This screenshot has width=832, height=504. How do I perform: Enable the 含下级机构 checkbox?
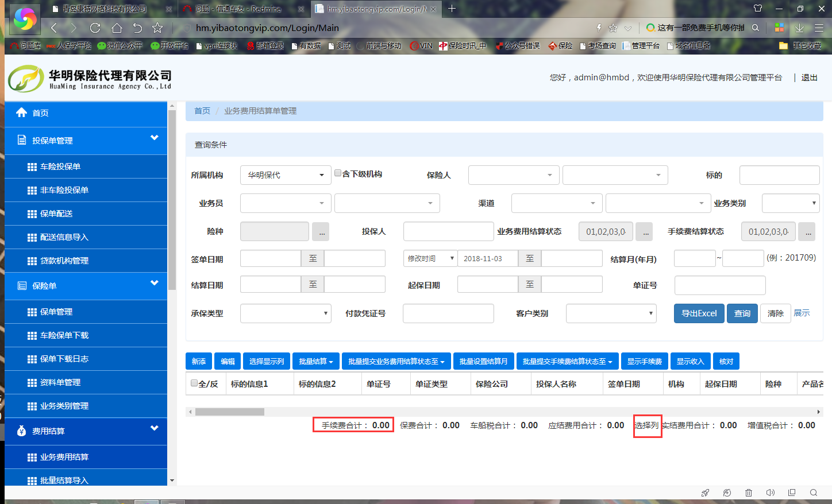(338, 173)
